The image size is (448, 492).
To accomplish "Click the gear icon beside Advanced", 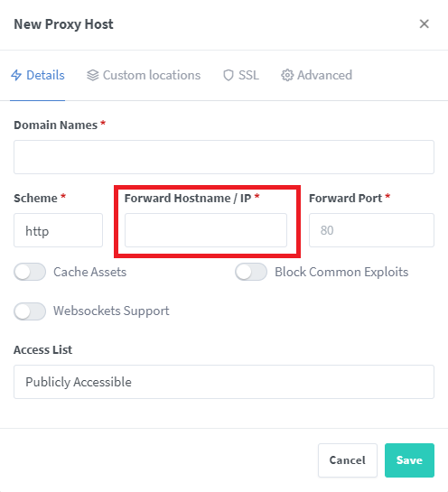I will tap(287, 75).
